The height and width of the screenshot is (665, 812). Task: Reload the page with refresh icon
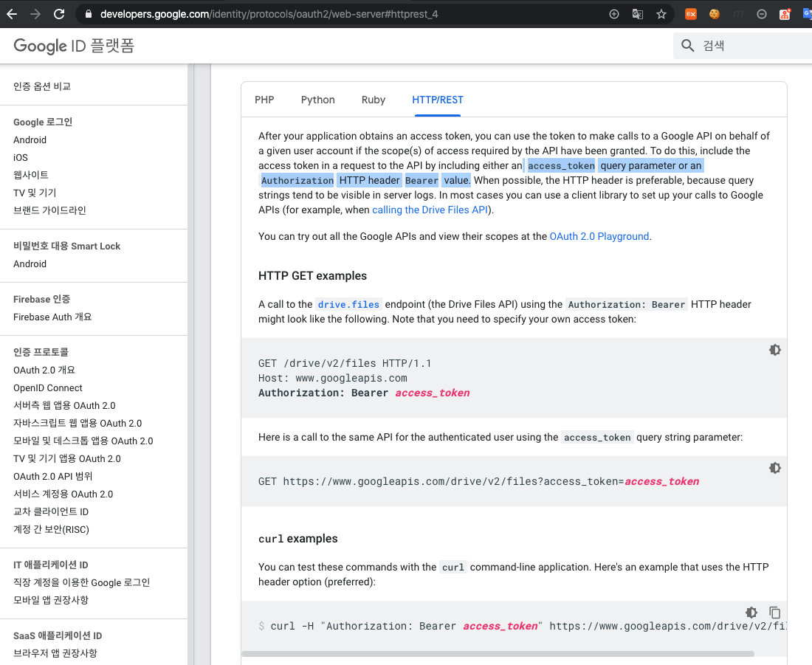(x=59, y=14)
